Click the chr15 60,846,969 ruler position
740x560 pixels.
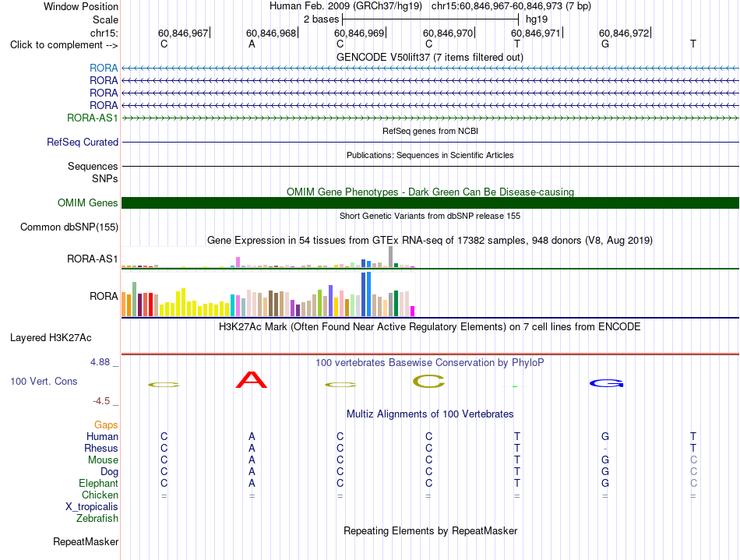360,33
